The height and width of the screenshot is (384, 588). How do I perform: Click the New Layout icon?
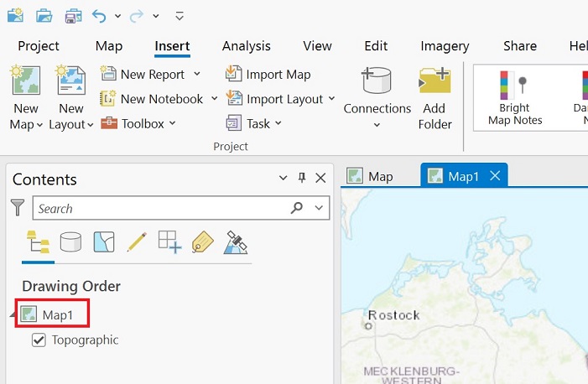[70, 80]
